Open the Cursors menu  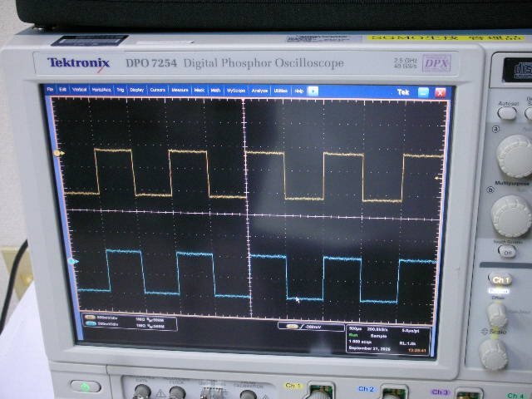(157, 90)
